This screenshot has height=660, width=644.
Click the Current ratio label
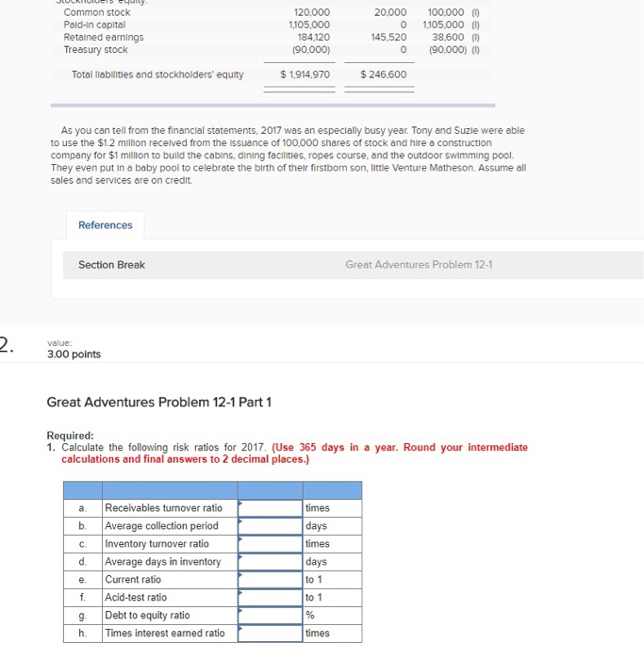(133, 580)
